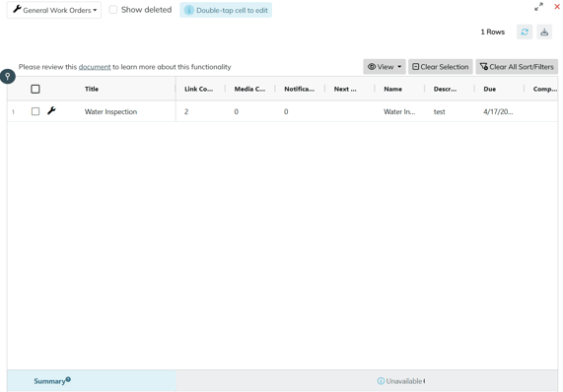The width and height of the screenshot is (563, 392).
Task: Click the dark round pin icon
Action: 8,77
